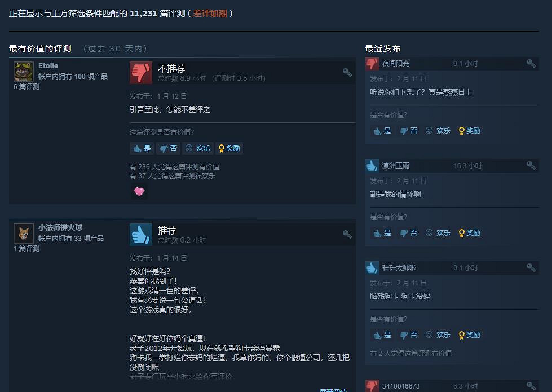Vote 否 (no) on Etoile's review
Image resolution: width=552 pixels, height=392 pixels.
click(168, 148)
